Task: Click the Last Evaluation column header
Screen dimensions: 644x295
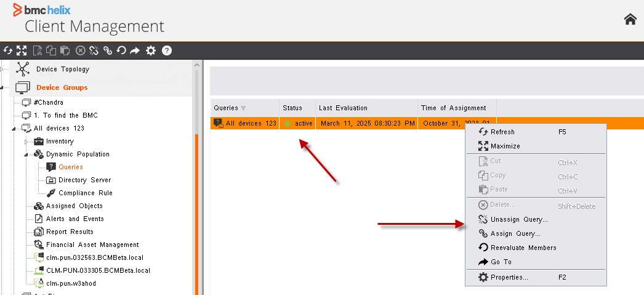Action: 367,108
